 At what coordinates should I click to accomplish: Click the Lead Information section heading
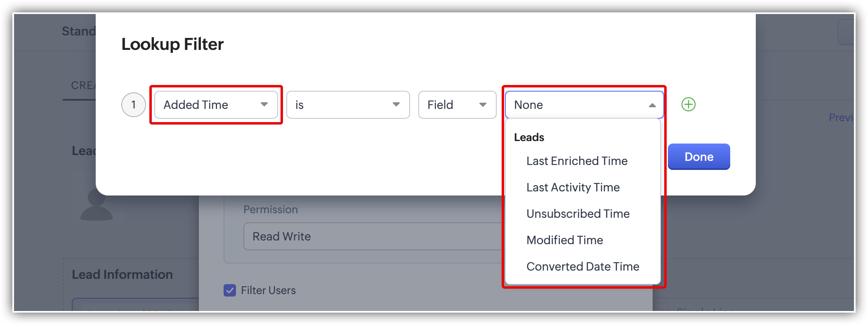[x=122, y=274]
